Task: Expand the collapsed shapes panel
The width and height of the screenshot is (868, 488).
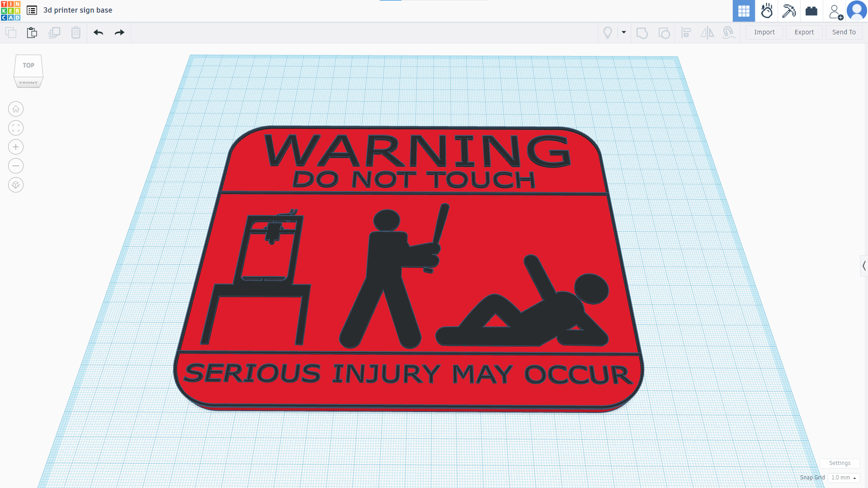Action: click(864, 266)
